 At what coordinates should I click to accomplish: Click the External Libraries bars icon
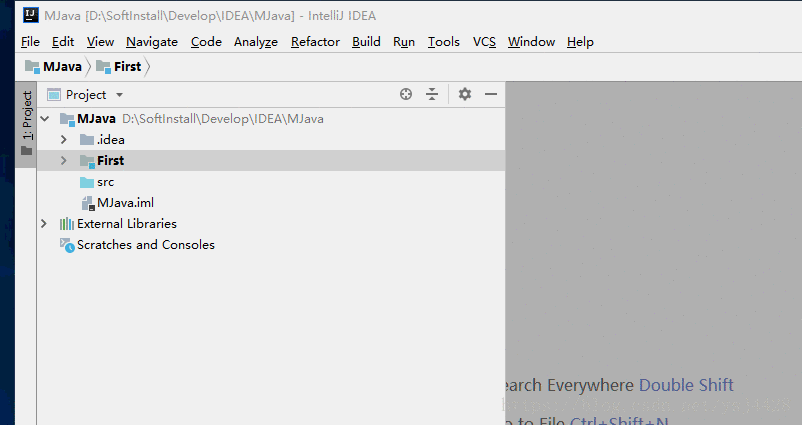(x=66, y=224)
